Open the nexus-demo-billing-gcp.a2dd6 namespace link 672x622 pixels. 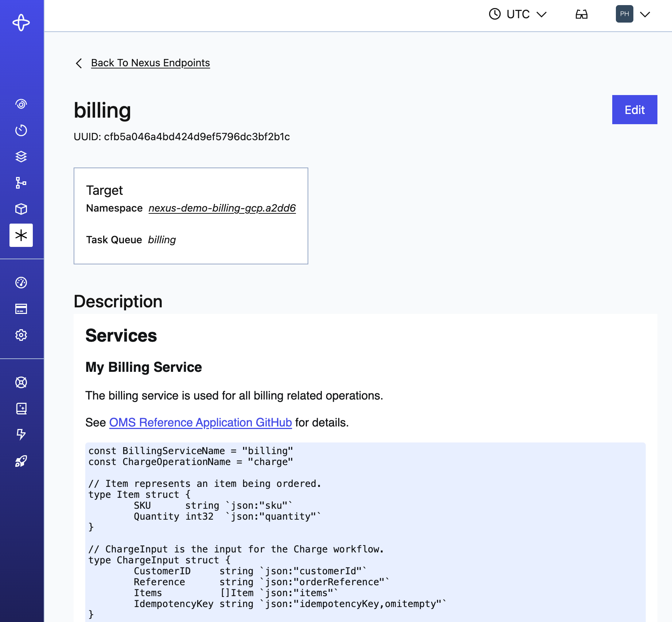pos(222,208)
